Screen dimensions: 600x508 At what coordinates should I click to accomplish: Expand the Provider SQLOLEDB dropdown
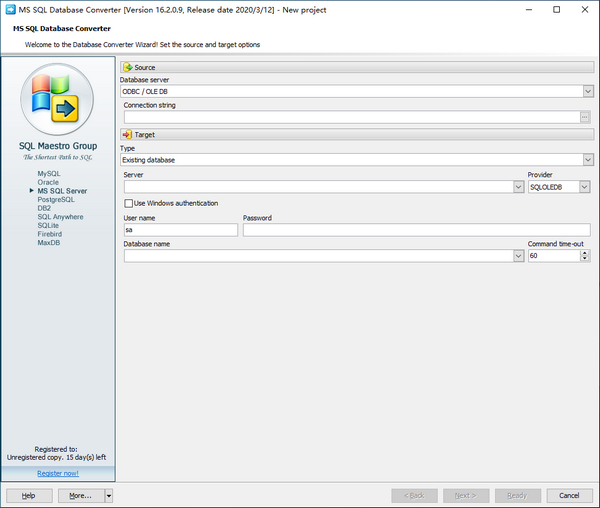click(x=585, y=186)
